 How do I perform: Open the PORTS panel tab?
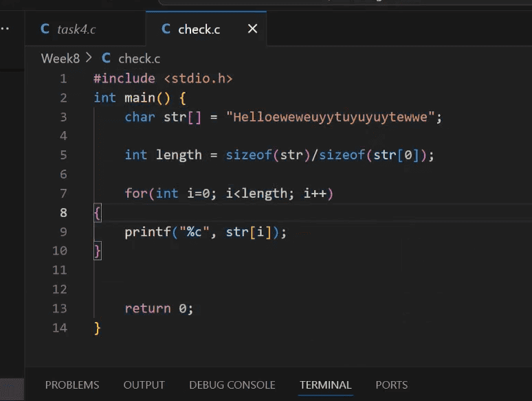(391, 385)
